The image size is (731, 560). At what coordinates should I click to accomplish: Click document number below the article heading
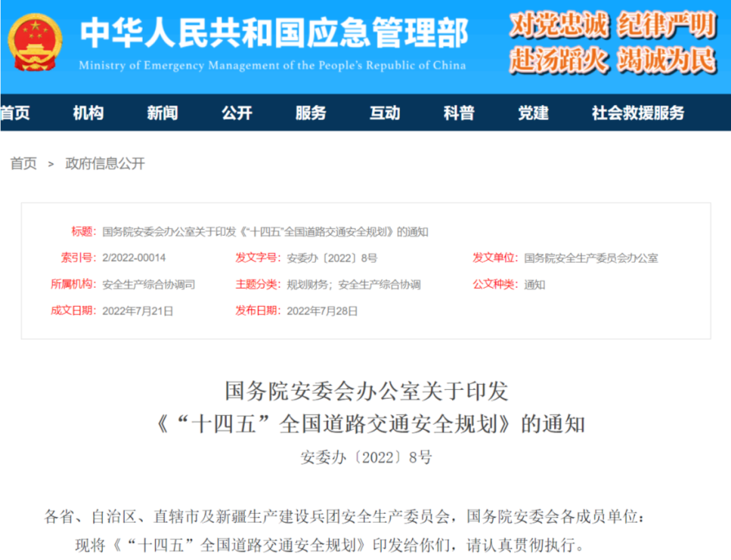click(x=366, y=458)
